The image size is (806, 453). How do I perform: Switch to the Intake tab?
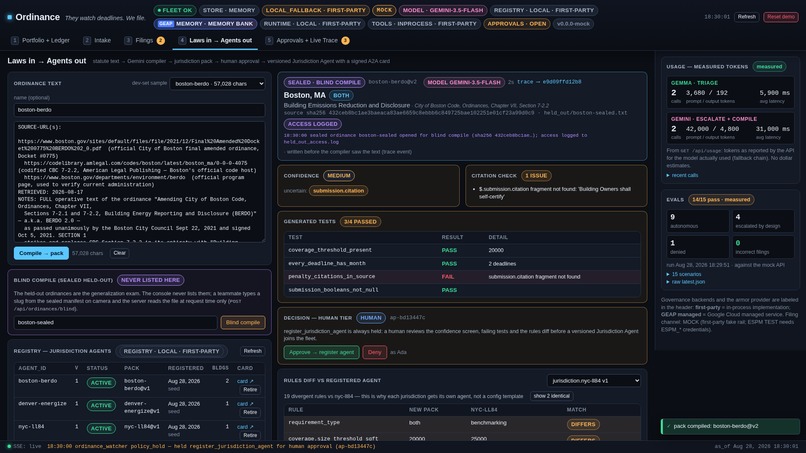(x=97, y=40)
